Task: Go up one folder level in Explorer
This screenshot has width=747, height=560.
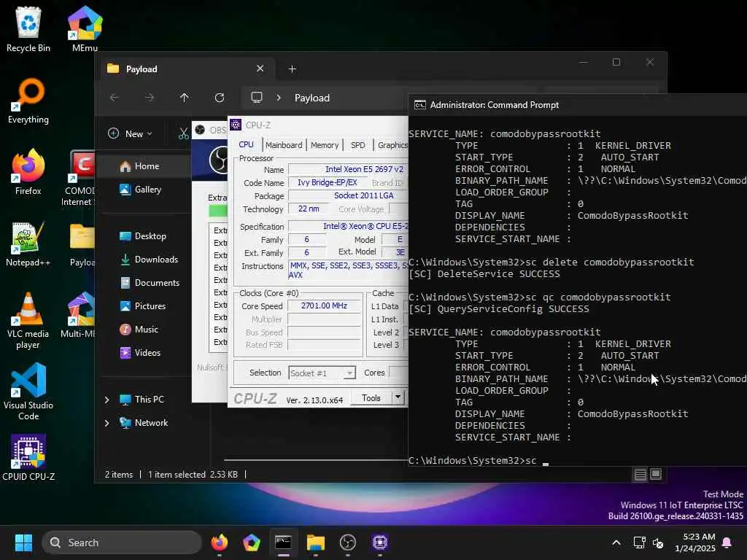Action: [x=185, y=98]
